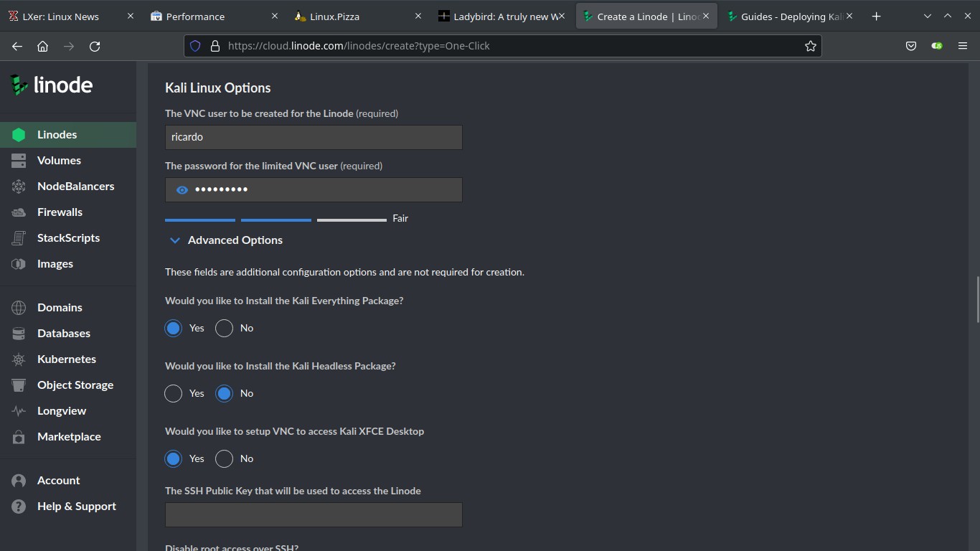Switch to the LXer: Linux News tab
Viewport: 980px width, 551px height.
[70, 17]
